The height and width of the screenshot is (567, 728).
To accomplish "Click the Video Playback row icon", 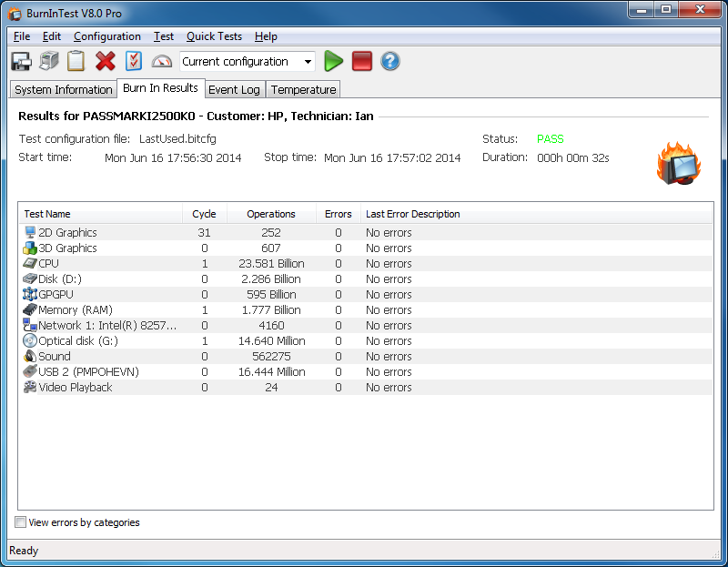I will [x=30, y=387].
